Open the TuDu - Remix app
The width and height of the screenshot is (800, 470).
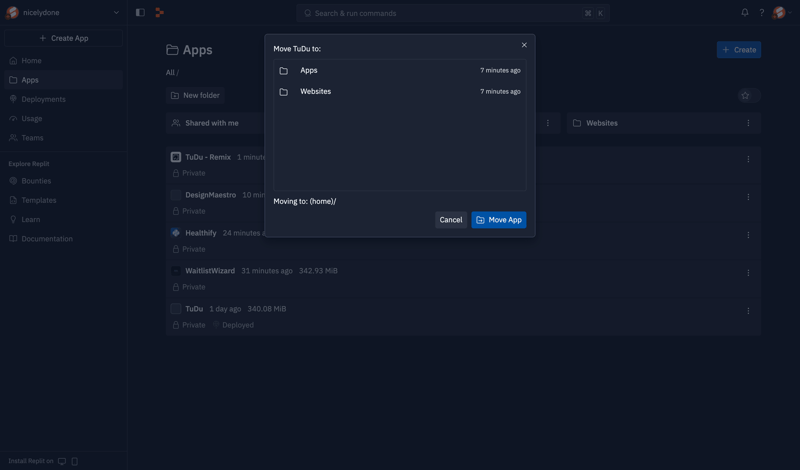(x=208, y=157)
